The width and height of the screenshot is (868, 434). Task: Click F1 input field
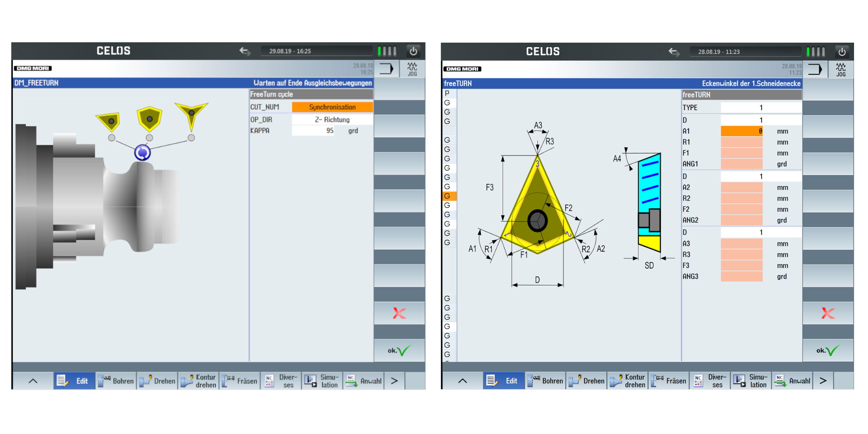click(742, 153)
